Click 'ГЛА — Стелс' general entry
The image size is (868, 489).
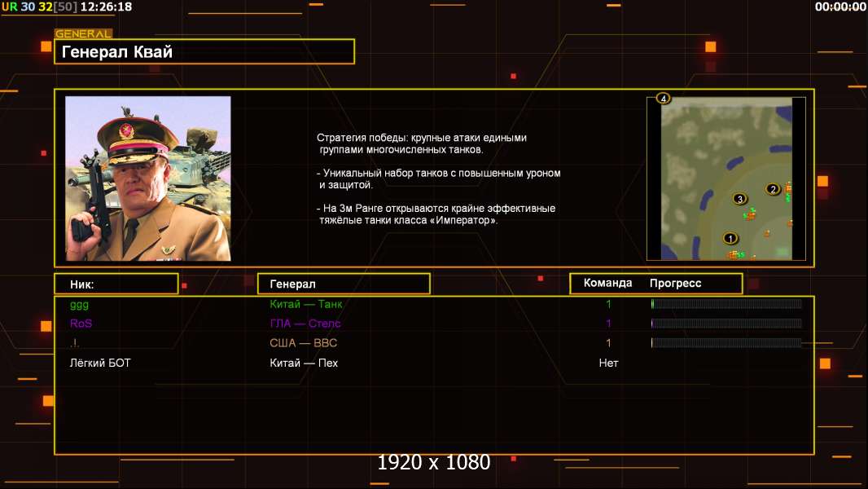[x=305, y=324]
